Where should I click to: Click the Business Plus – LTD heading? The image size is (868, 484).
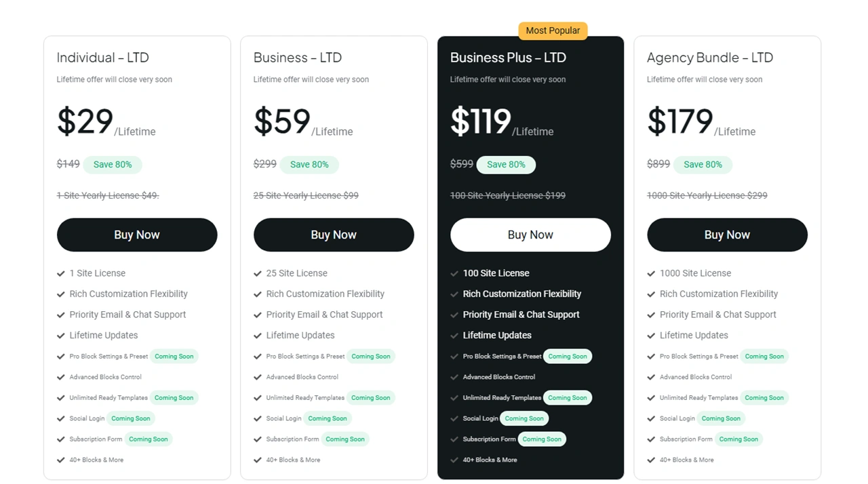(508, 58)
